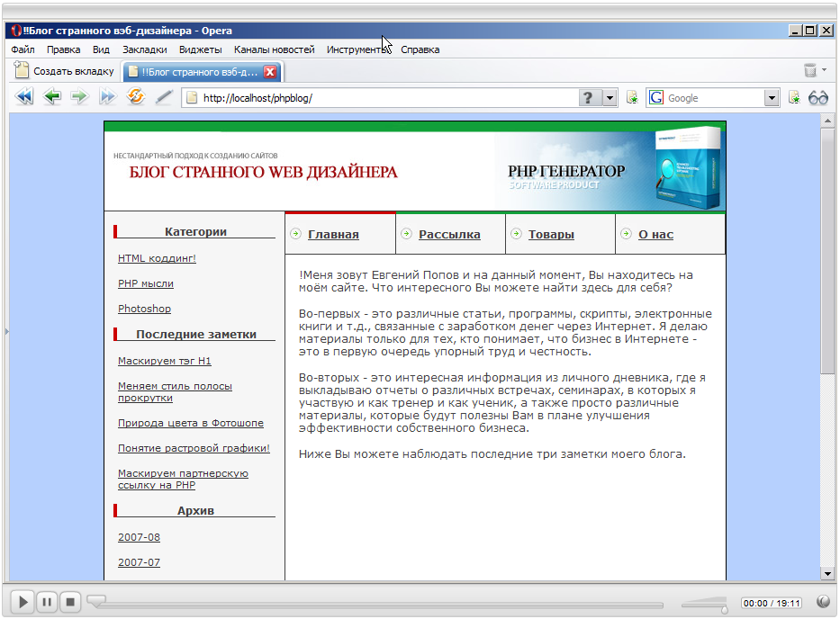Open the note Маскируем партнерскую ссылку на PHP

pos(183,480)
